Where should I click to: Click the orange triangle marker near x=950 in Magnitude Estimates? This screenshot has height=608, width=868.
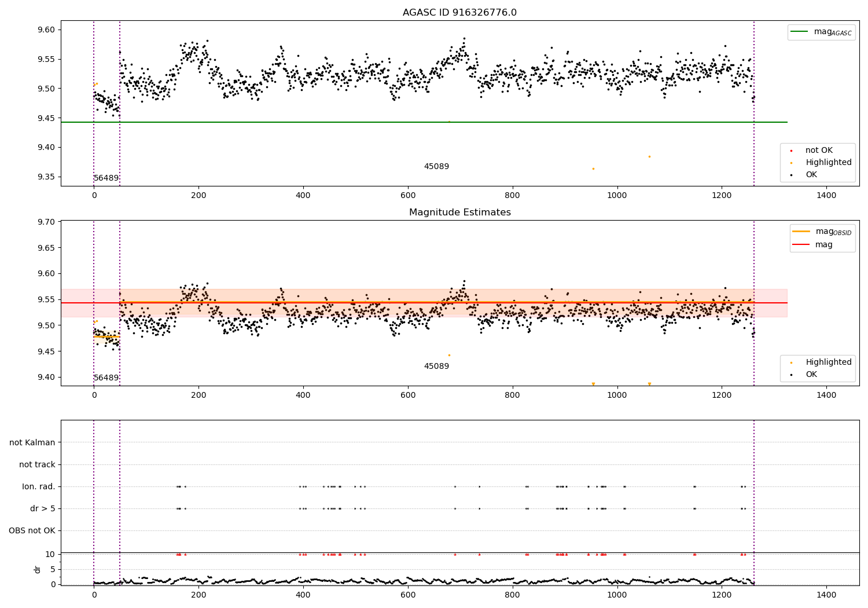593,384
